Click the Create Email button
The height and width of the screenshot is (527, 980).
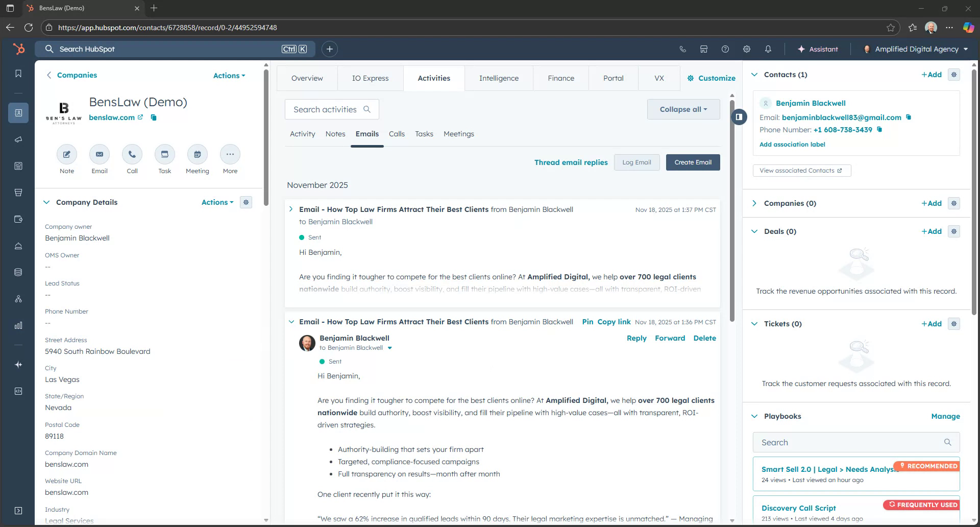coord(693,162)
